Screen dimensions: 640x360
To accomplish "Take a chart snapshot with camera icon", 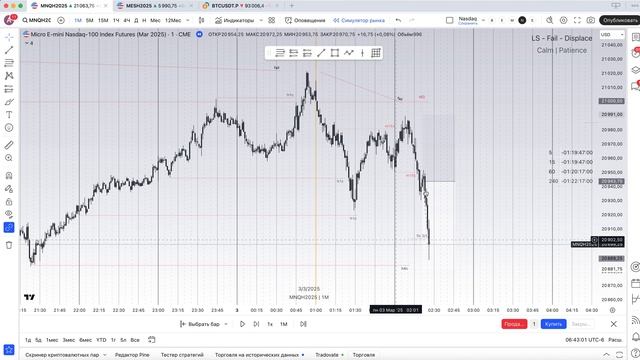I will [x=591, y=20].
